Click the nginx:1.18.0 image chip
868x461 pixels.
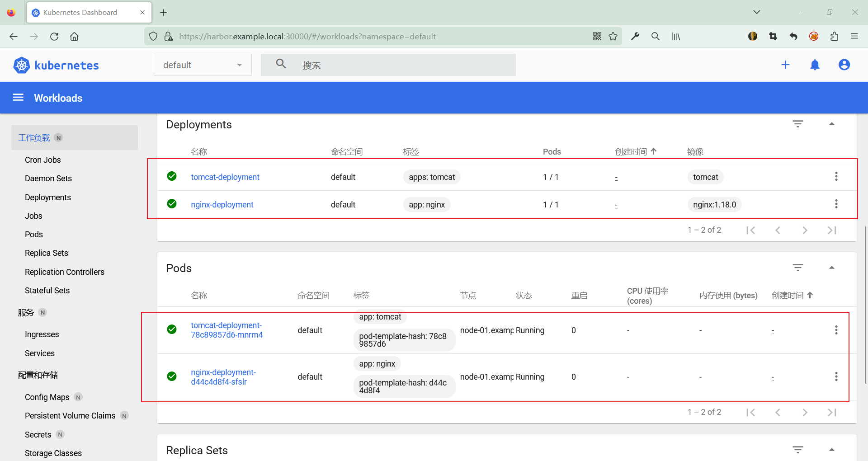[x=714, y=204]
